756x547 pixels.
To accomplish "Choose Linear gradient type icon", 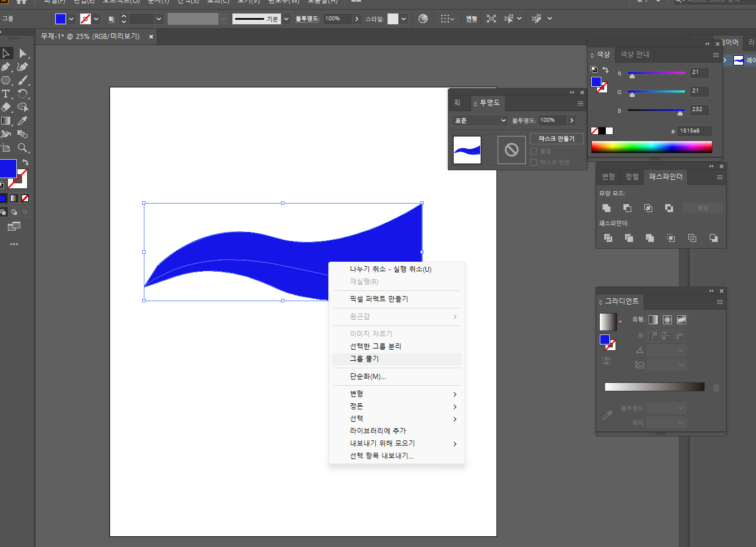I will 653,320.
